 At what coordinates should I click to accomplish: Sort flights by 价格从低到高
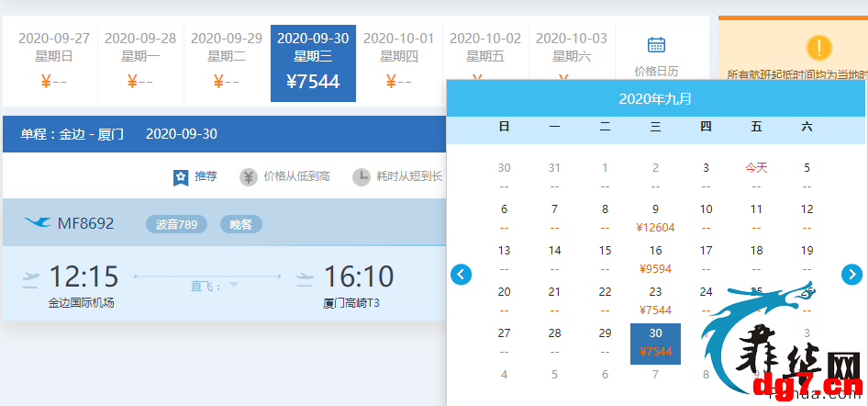(x=296, y=176)
